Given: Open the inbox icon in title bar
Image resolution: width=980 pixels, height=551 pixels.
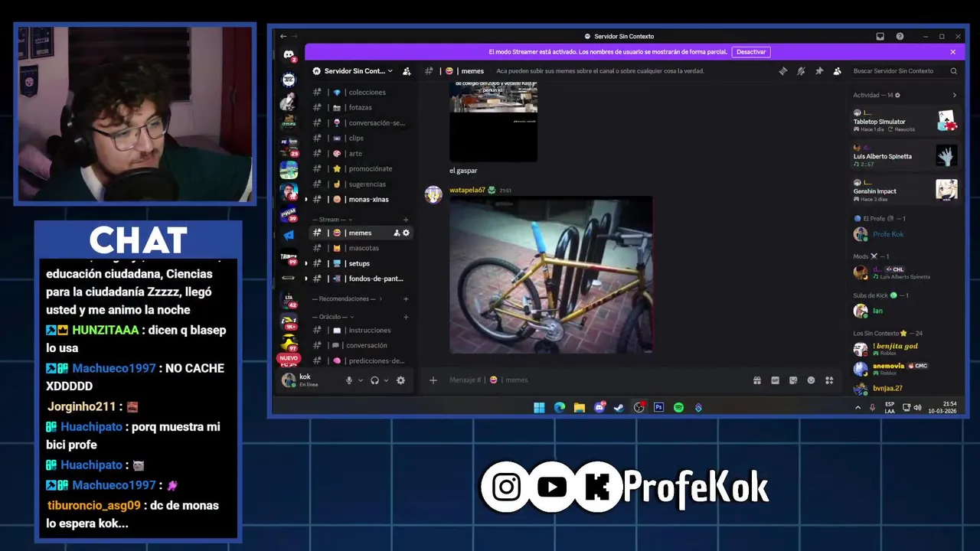Looking at the screenshot, I should click(880, 36).
